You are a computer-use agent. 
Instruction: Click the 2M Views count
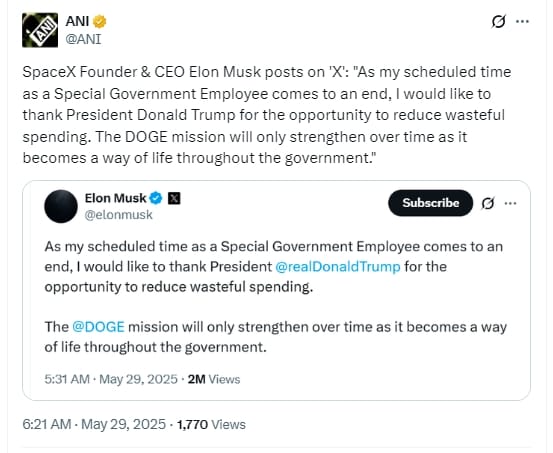click(214, 379)
